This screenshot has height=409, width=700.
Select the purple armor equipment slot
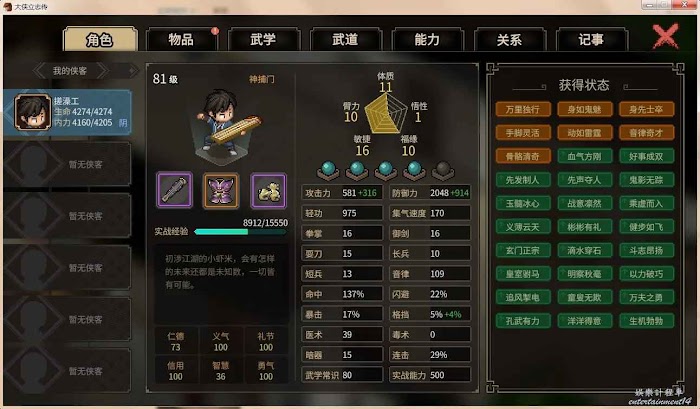pyautogui.click(x=221, y=191)
